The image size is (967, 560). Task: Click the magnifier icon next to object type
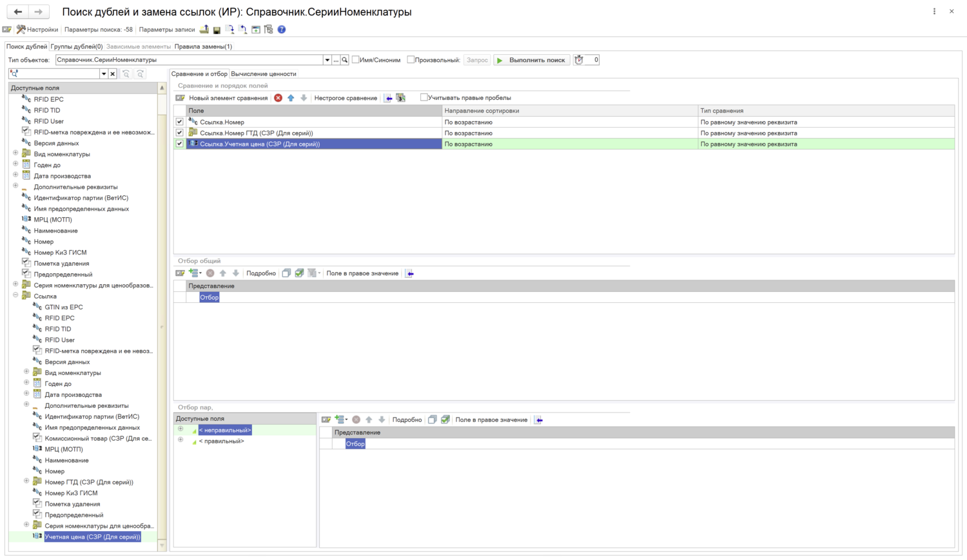click(345, 60)
